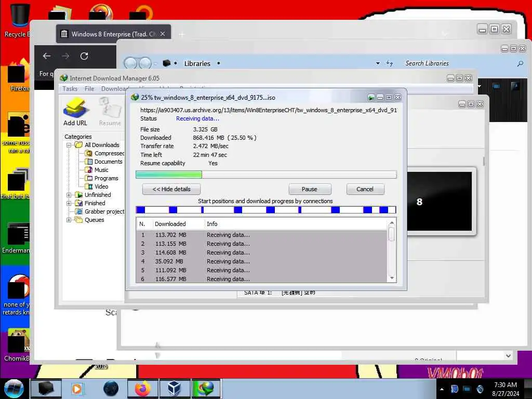Select connection row 1 with 113.702 MB
532x399 pixels.
[262, 235]
